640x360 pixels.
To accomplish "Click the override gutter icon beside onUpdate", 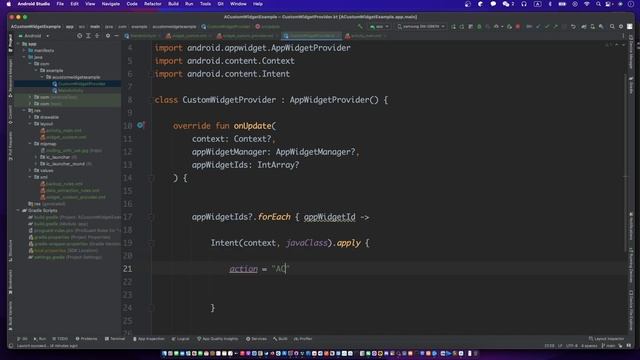I will click(140, 125).
